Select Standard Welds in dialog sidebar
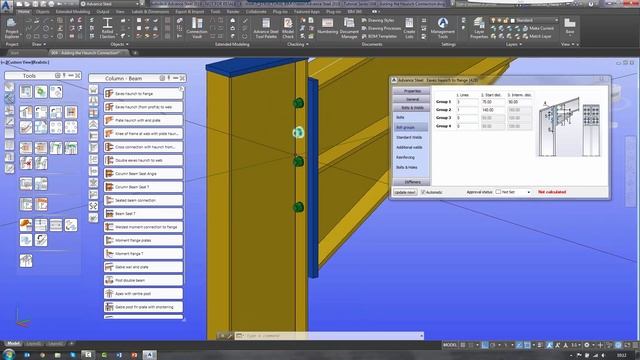The width and height of the screenshot is (640, 360). [x=409, y=138]
